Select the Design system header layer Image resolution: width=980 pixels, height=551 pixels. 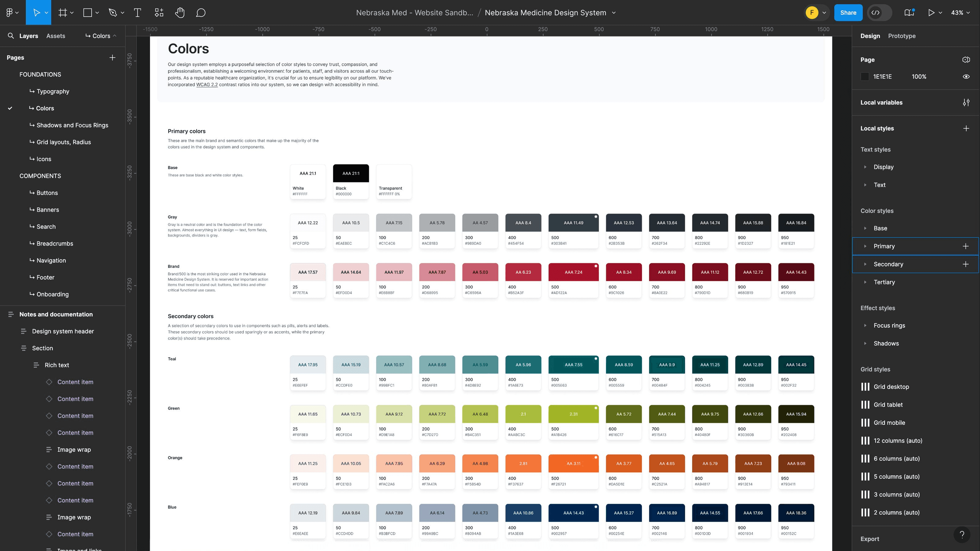(62, 331)
